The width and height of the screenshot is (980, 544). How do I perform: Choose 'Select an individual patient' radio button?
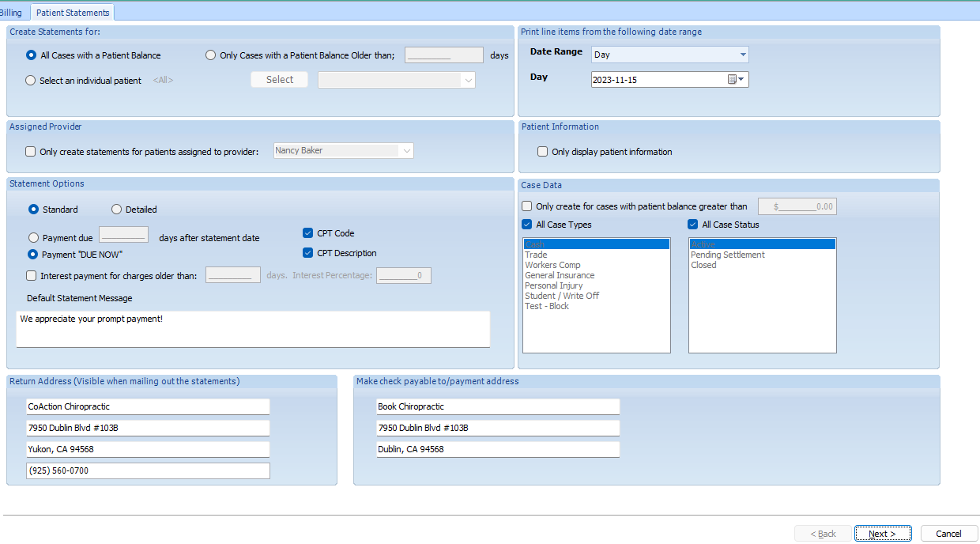[x=31, y=80]
